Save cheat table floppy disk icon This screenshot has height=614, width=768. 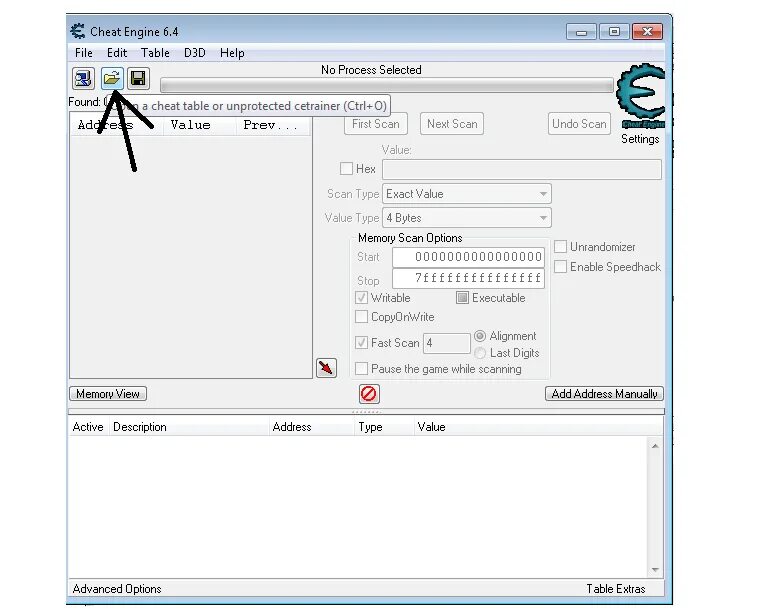click(138, 78)
